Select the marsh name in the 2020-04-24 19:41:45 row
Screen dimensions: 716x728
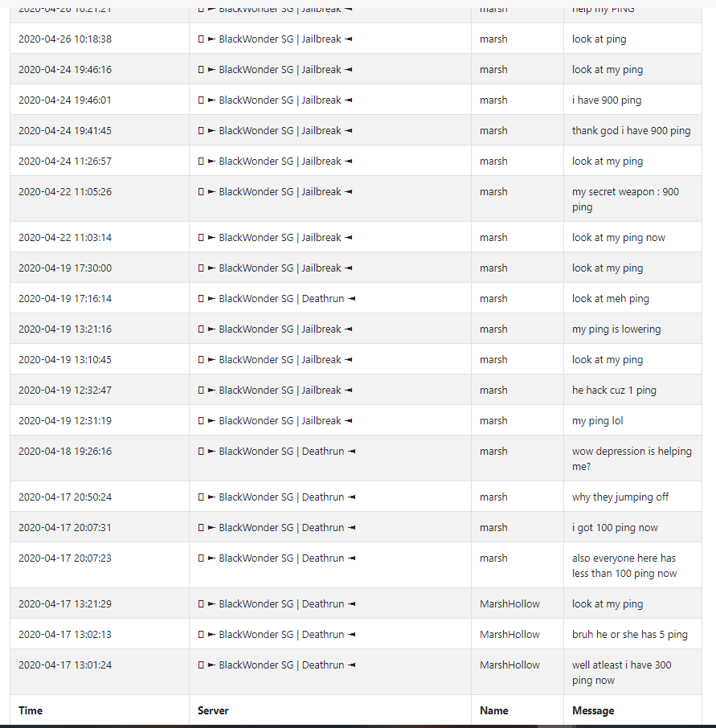(x=493, y=130)
